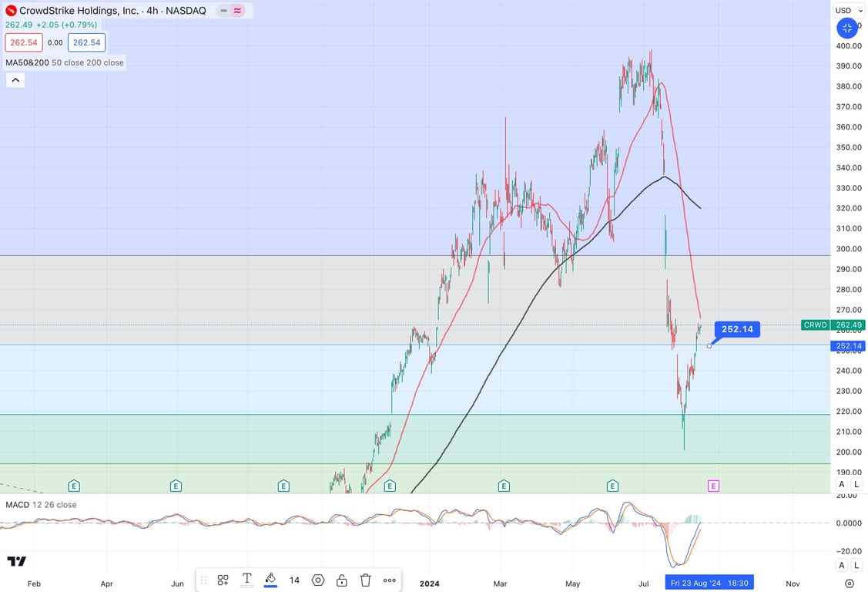Image resolution: width=868 pixels, height=592 pixels.
Task: Click the Fri 23 Aug '24 18:30 time tag
Action: point(709,583)
